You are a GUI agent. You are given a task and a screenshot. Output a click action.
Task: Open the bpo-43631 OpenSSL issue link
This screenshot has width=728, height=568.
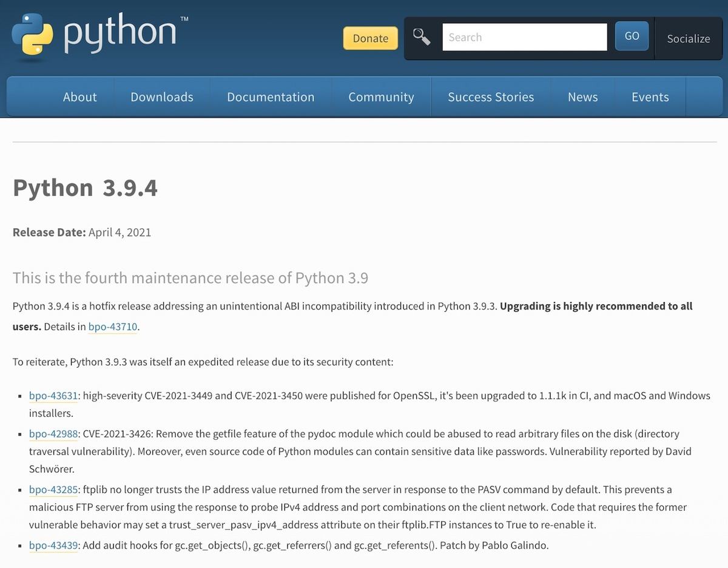click(53, 396)
